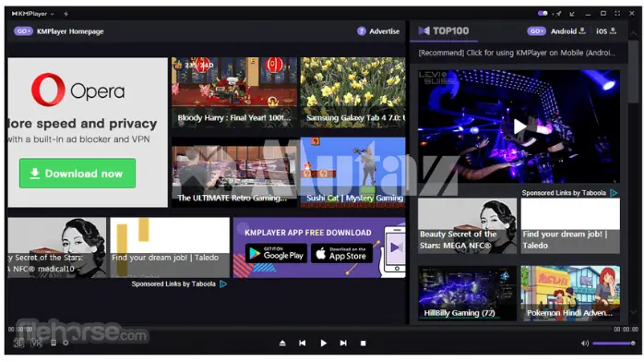Click the scroll down arrow of the right panel
The height and width of the screenshot is (362, 644).
(634, 313)
